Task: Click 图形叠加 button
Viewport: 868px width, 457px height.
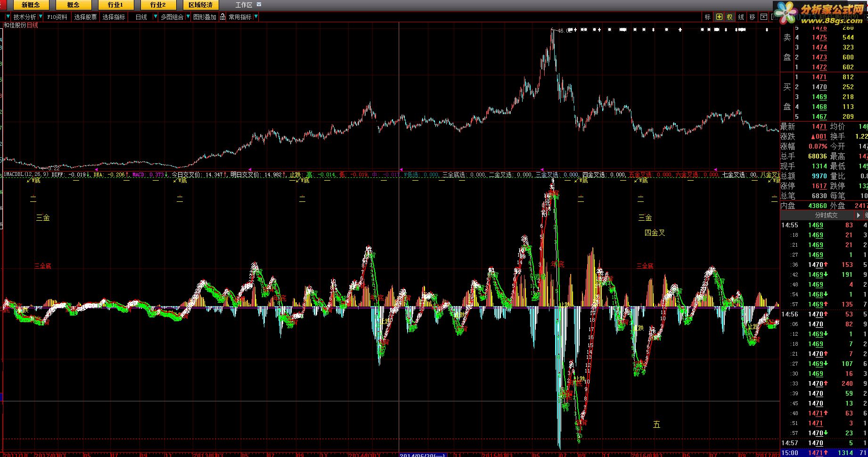Action: [x=205, y=17]
